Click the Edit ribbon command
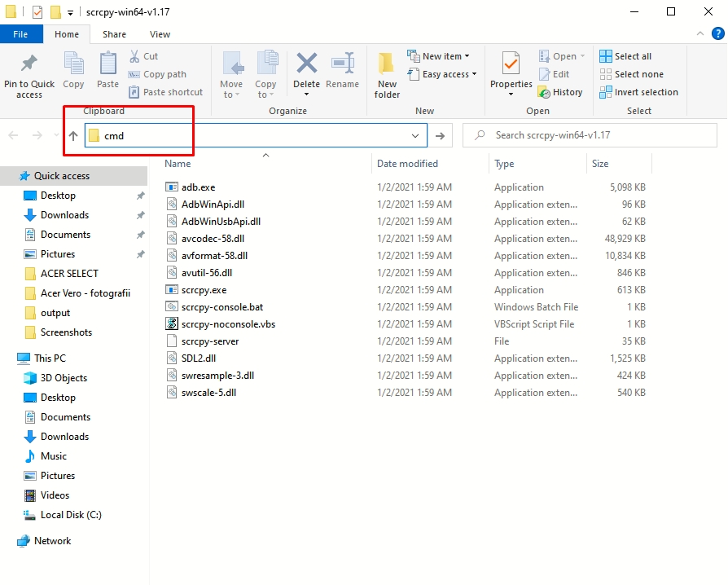 pos(555,74)
